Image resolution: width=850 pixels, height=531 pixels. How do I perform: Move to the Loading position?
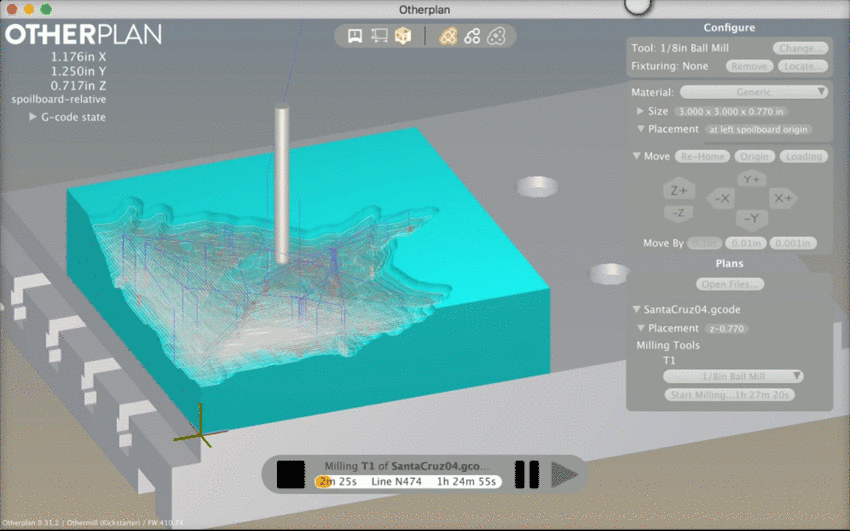point(804,156)
